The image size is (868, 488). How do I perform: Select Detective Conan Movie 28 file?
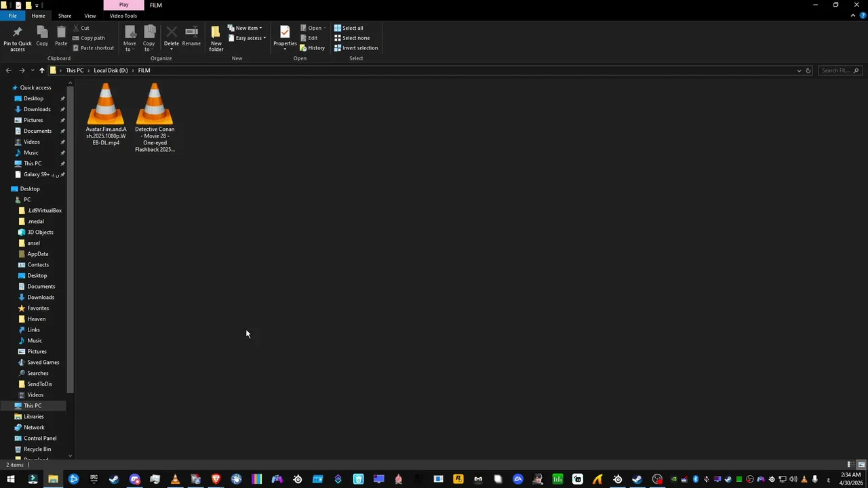155,117
